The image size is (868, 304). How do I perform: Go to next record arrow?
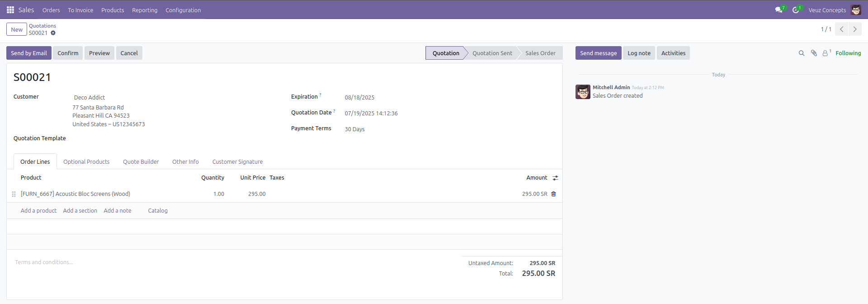(x=854, y=29)
